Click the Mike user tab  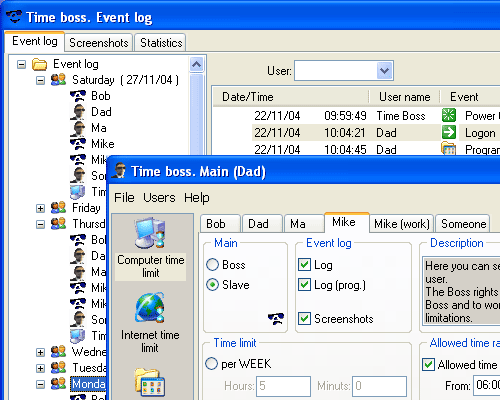coord(346,222)
